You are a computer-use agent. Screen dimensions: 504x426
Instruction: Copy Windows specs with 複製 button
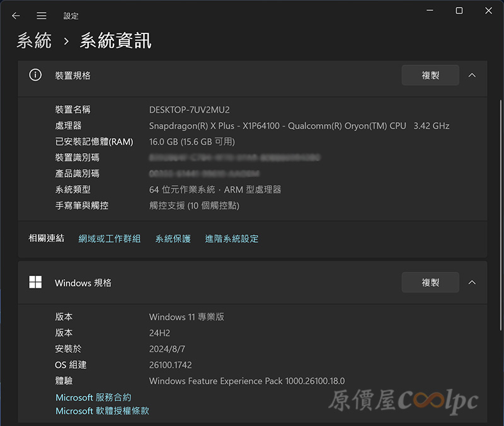[x=430, y=282]
